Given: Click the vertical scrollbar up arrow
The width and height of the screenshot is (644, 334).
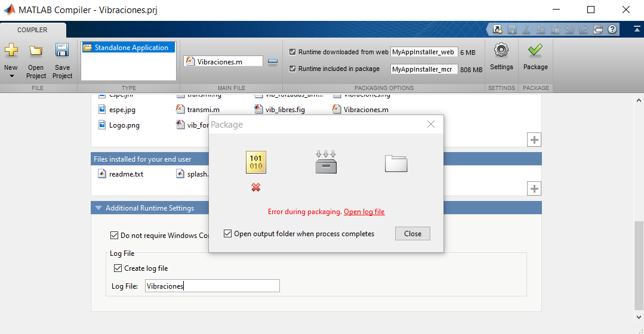Looking at the screenshot, I should (x=639, y=100).
